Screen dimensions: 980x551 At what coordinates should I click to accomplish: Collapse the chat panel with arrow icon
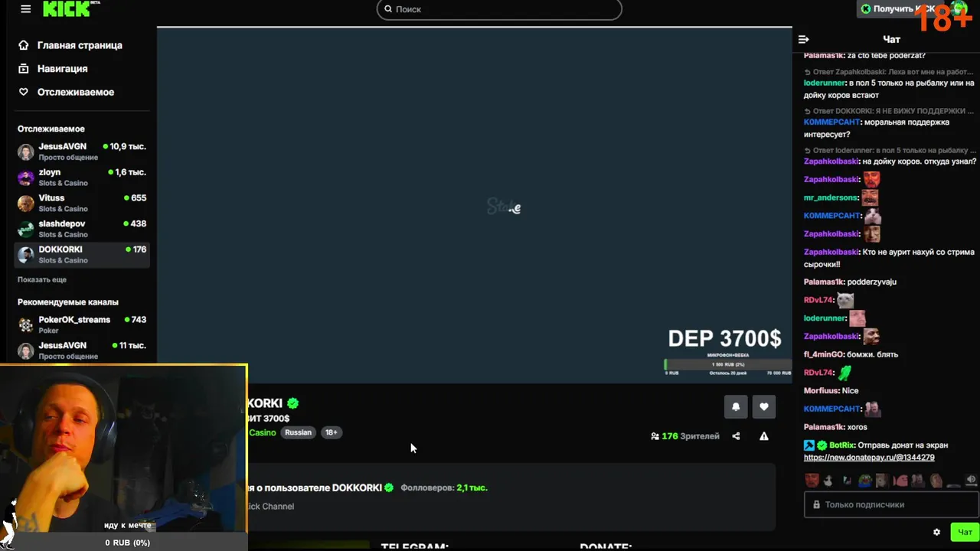tap(803, 39)
